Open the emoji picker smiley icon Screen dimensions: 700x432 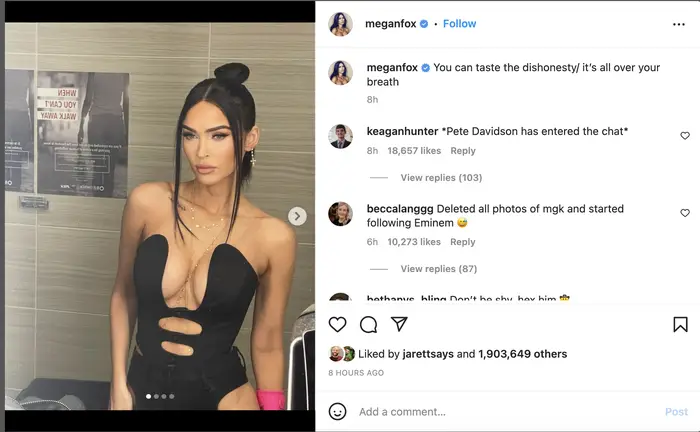(x=338, y=411)
